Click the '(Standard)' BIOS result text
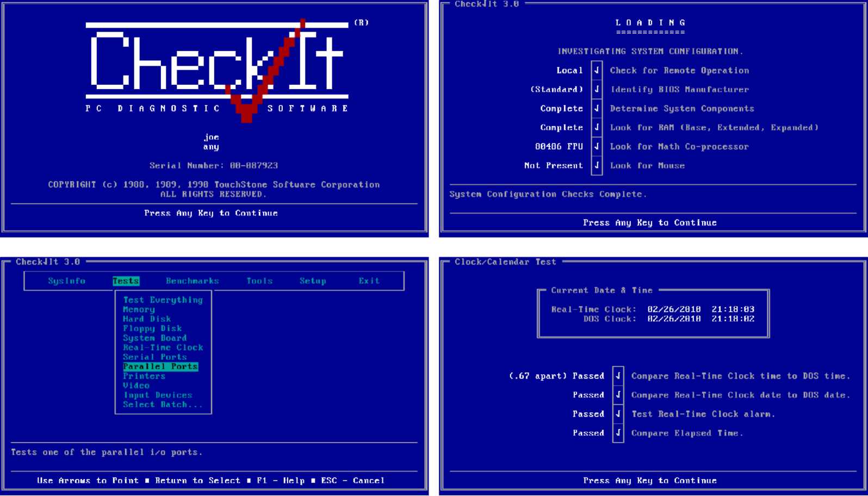868x496 pixels. point(556,89)
